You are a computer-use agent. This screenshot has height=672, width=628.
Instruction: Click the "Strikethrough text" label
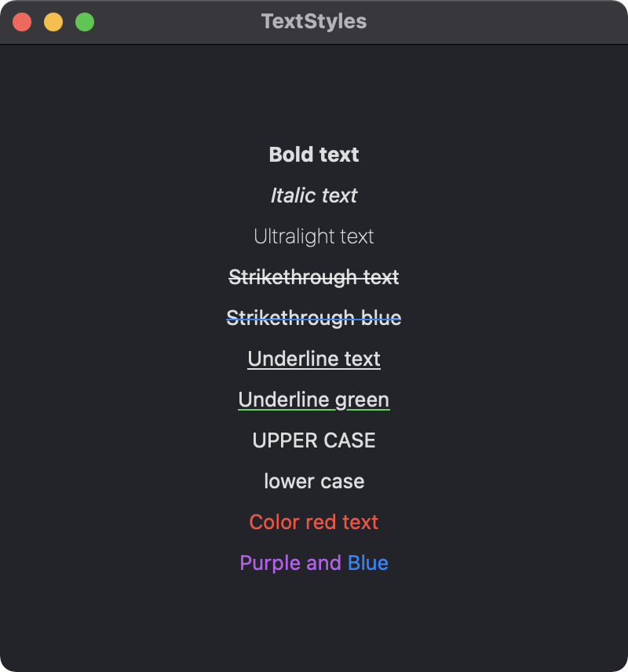tap(314, 277)
